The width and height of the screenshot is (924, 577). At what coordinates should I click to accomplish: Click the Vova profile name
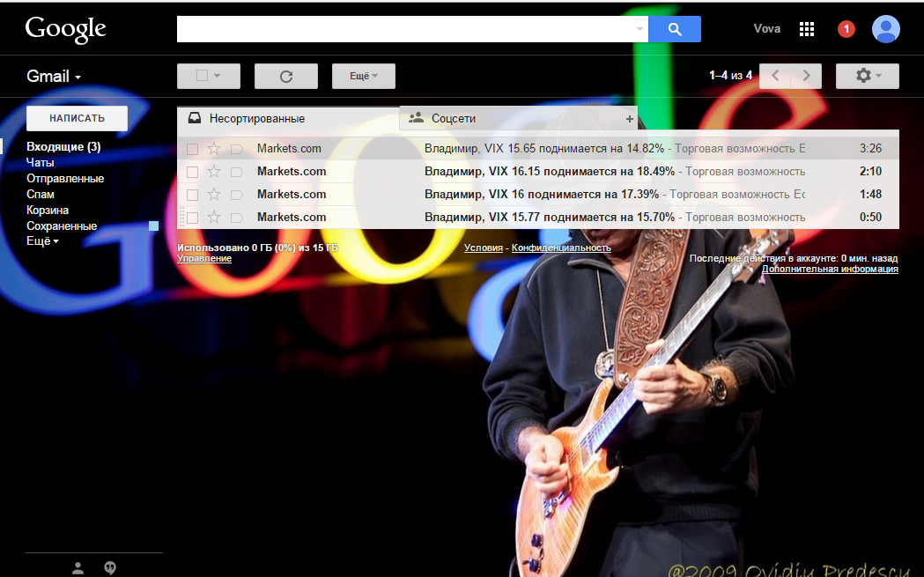(x=766, y=29)
